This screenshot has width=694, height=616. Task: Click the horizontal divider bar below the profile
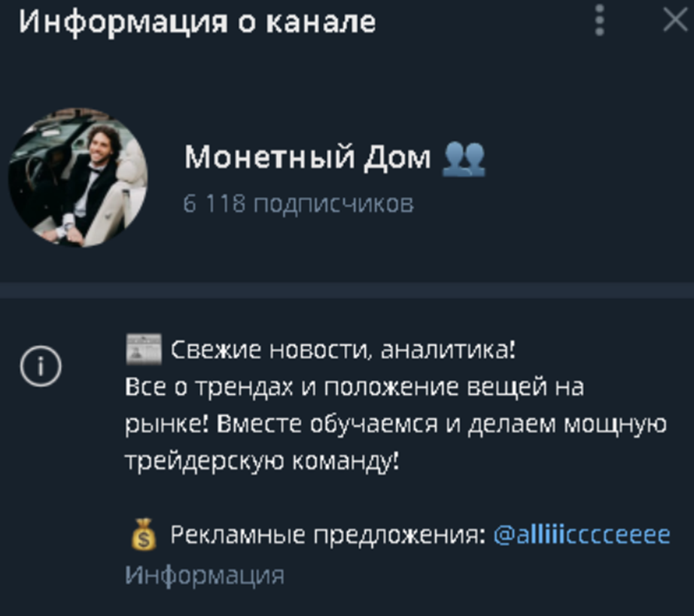(347, 290)
